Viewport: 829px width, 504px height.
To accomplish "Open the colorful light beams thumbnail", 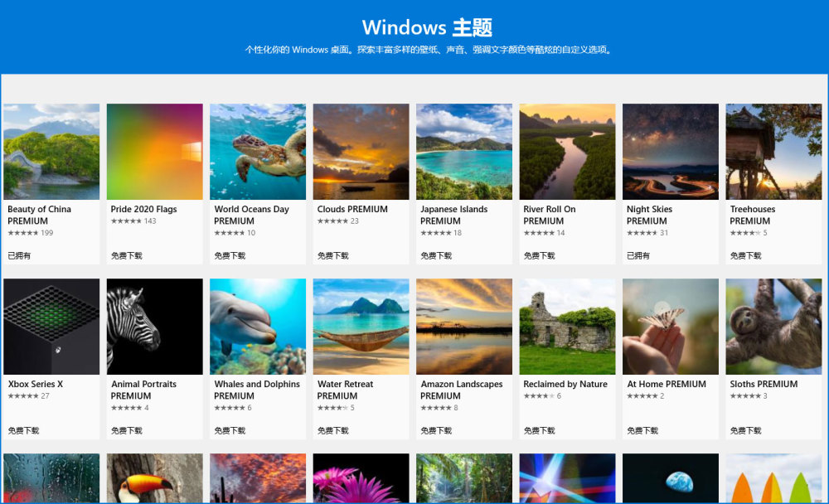I will [x=567, y=478].
